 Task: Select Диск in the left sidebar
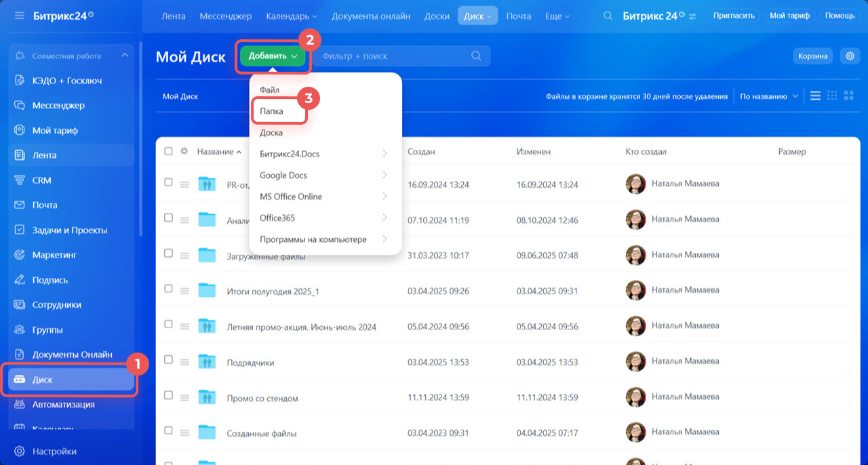point(71,380)
